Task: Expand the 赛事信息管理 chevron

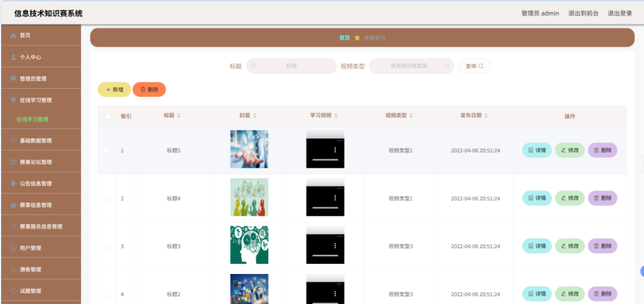Action: (x=72, y=204)
